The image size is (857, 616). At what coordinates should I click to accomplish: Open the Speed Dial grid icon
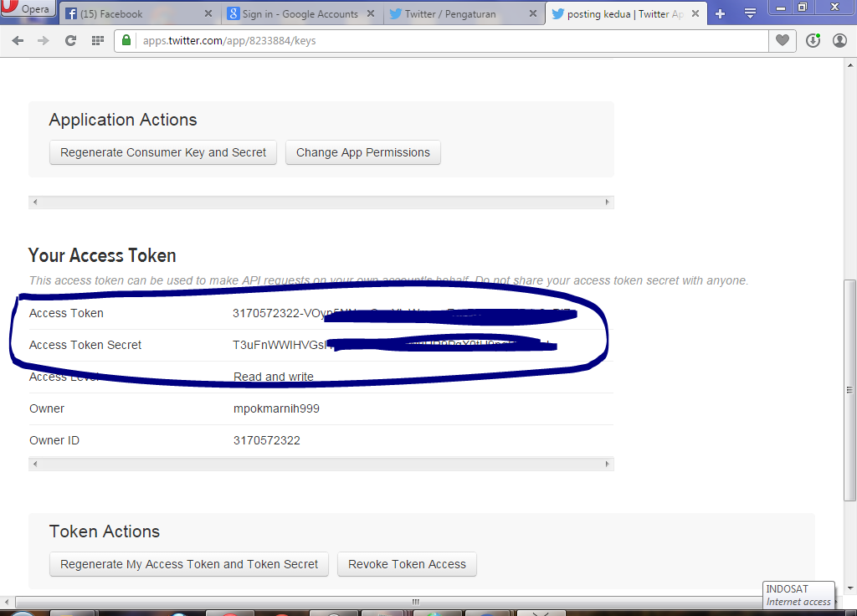click(98, 40)
